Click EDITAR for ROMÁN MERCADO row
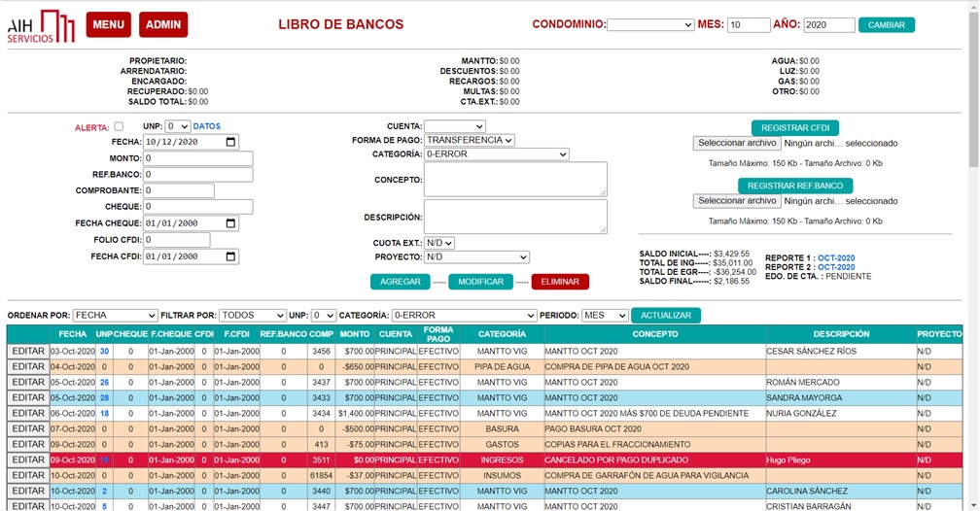This screenshot has width=980, height=511. click(28, 383)
